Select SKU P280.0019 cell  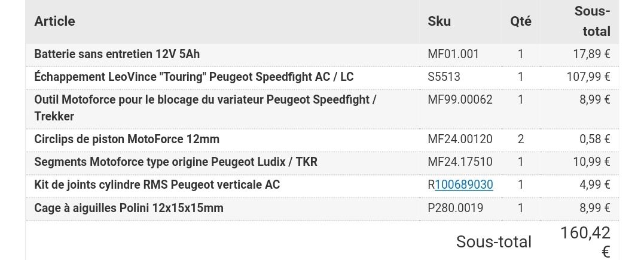[456, 208]
